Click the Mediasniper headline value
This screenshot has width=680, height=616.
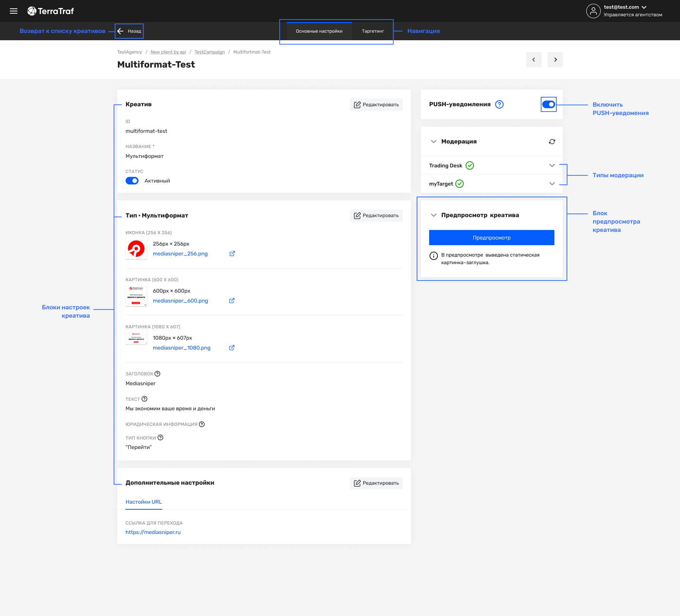coord(141,383)
